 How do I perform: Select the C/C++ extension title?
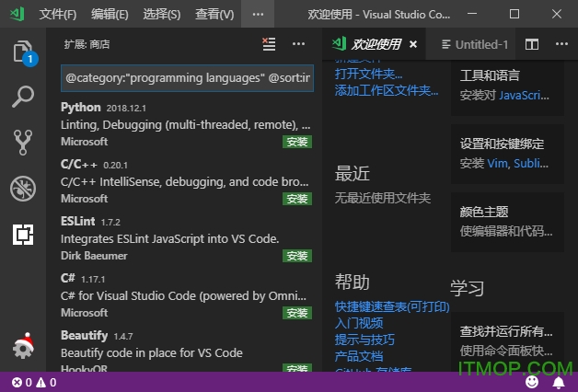79,165
